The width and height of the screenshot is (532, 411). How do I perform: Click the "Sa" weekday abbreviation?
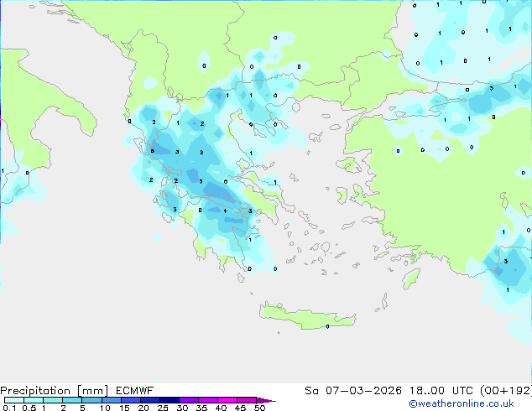pos(311,391)
